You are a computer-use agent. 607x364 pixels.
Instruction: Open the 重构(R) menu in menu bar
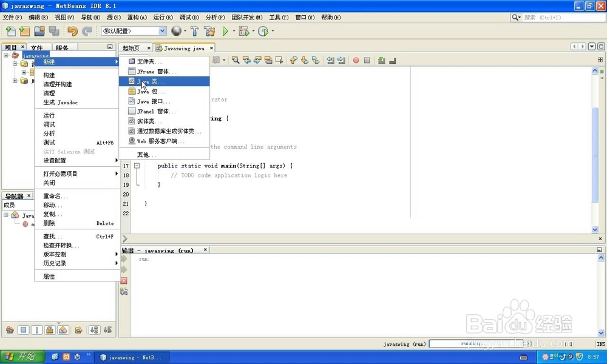pos(137,18)
